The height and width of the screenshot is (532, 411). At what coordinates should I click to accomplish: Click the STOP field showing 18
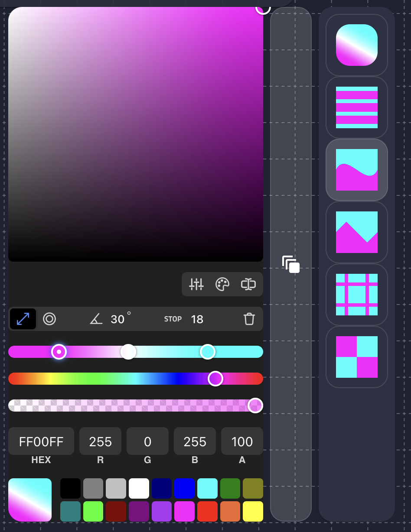pos(197,319)
